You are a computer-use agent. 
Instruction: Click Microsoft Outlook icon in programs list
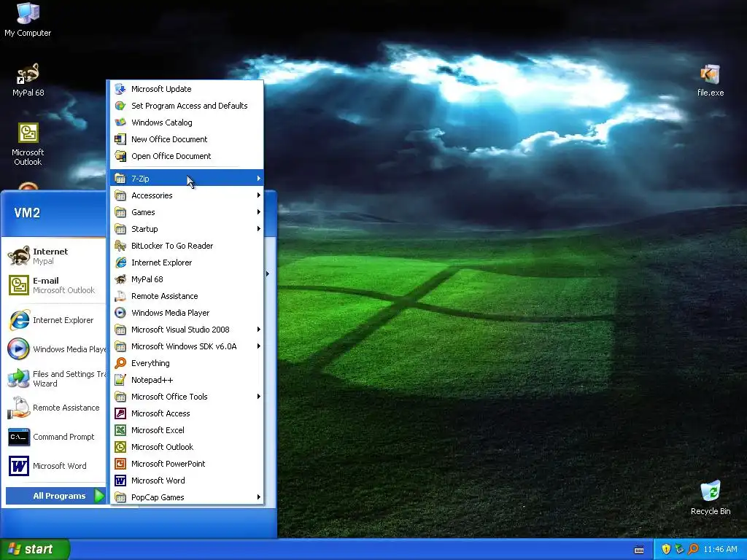tap(120, 447)
